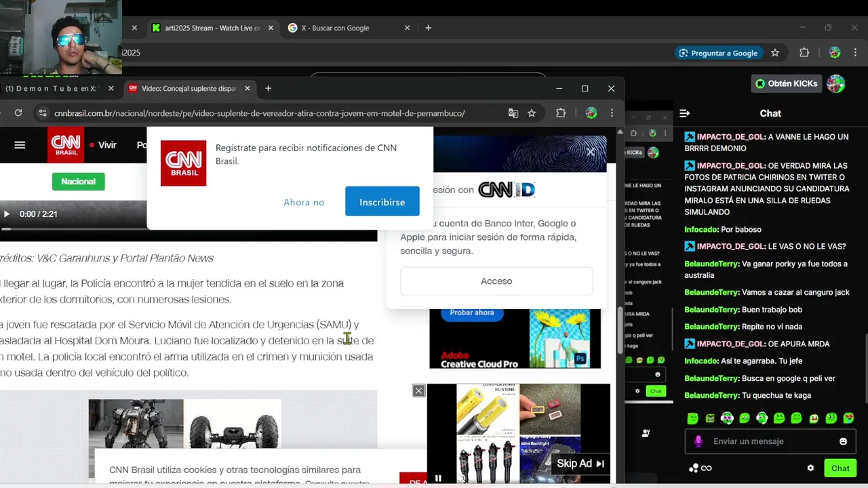This screenshot has width=868, height=488.
Task: Open CNN Brasil hamburger menu
Action: click(20, 144)
